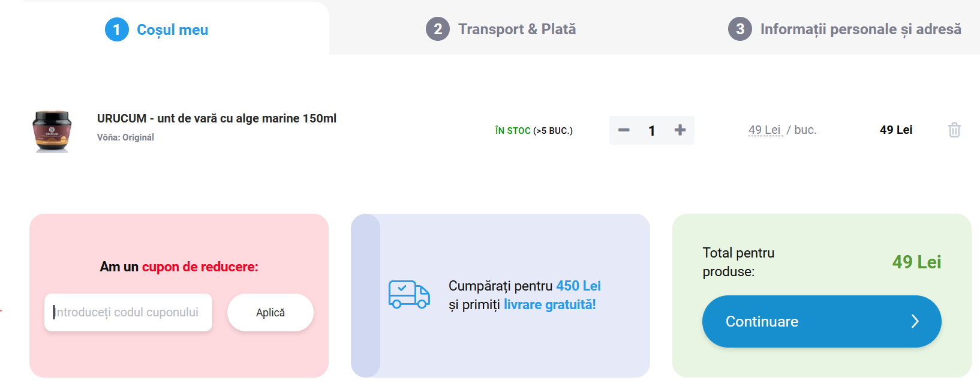This screenshot has width=980, height=386.
Task: Apply coupon with the Aplică button
Action: (x=270, y=312)
